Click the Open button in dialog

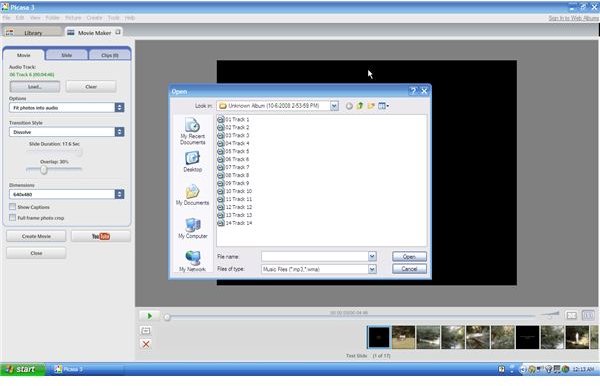(x=409, y=257)
